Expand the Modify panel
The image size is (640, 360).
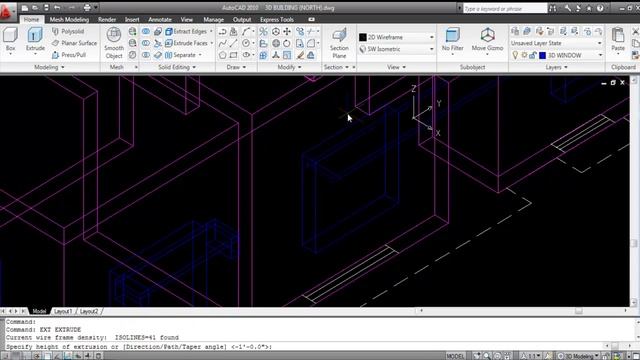point(289,67)
